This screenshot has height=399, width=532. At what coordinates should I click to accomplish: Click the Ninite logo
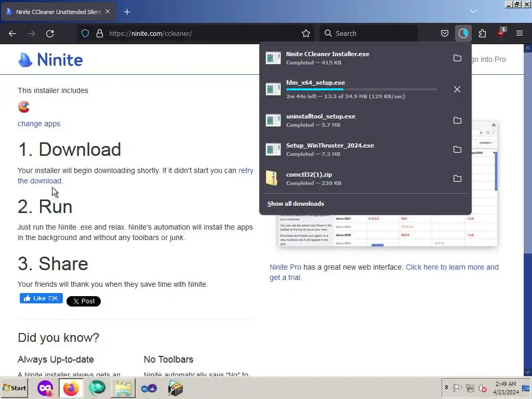tap(50, 60)
